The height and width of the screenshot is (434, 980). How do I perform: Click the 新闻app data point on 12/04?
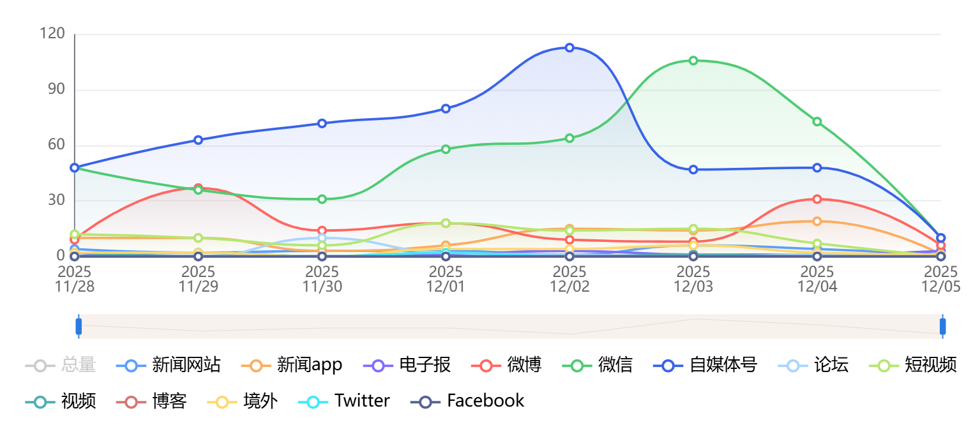[817, 221]
